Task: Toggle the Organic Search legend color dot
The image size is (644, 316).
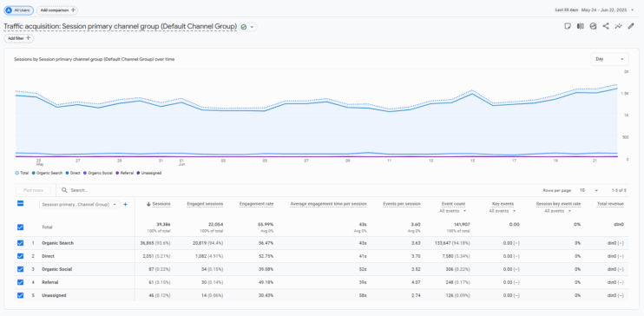Action: pyautogui.click(x=33, y=173)
